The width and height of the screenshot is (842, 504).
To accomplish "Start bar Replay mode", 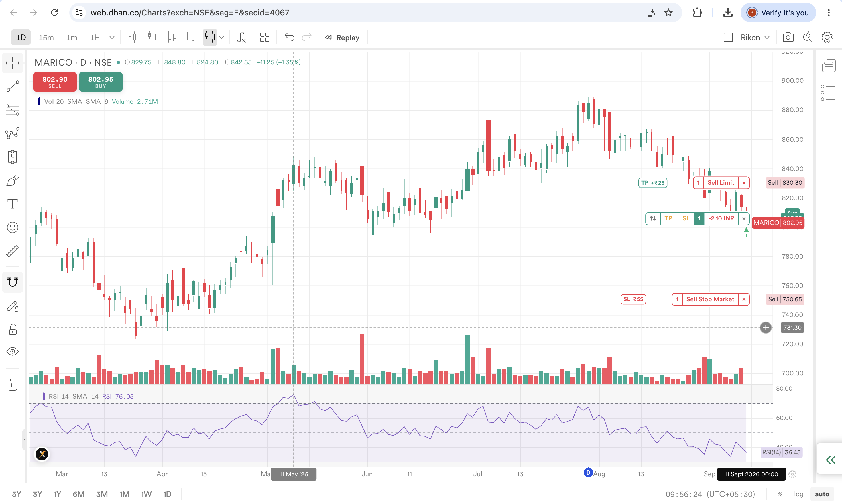I will pos(342,37).
